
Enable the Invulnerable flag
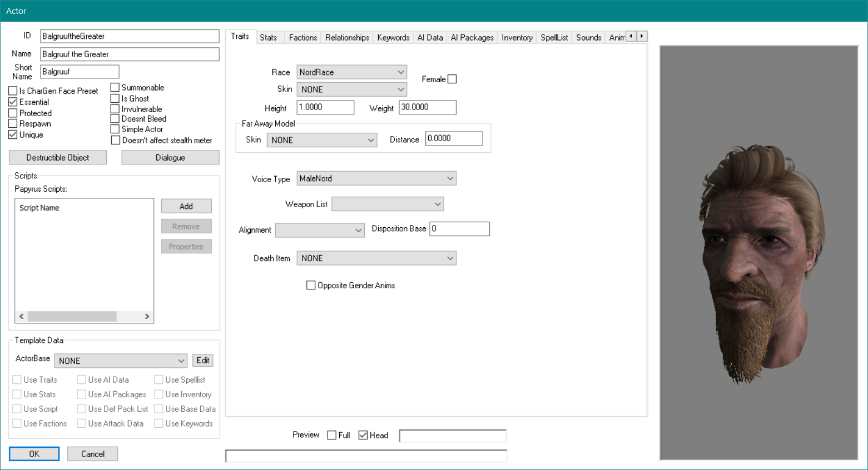click(115, 109)
